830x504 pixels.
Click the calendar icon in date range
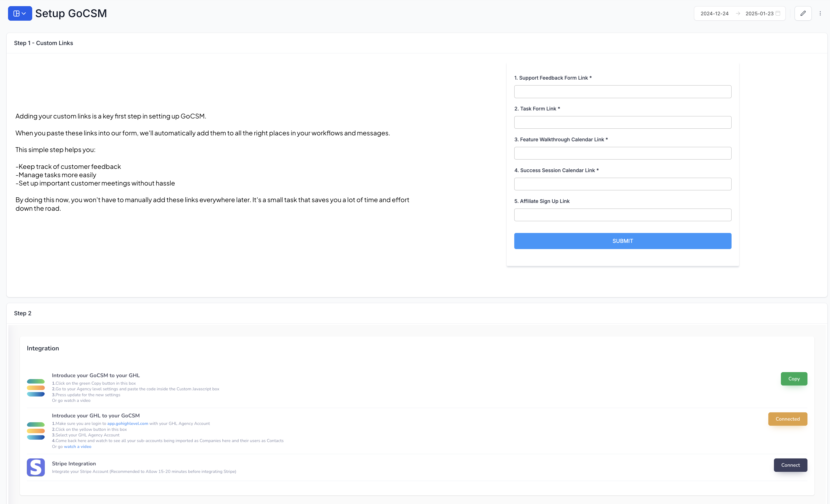[778, 13]
